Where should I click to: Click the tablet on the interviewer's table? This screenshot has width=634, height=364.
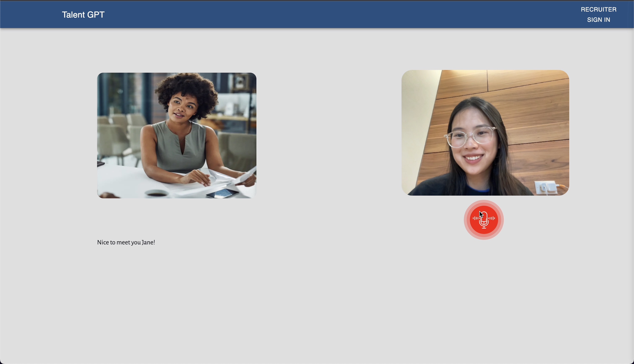pyautogui.click(x=223, y=193)
